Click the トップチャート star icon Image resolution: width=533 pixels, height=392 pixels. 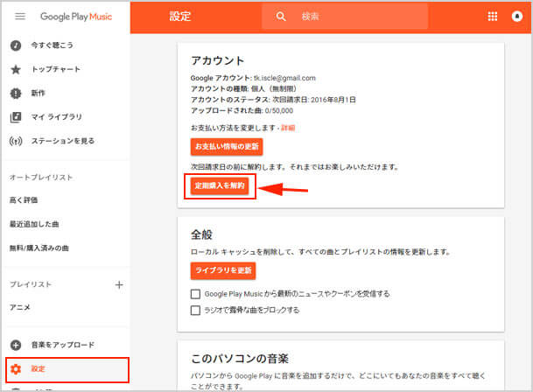[16, 69]
